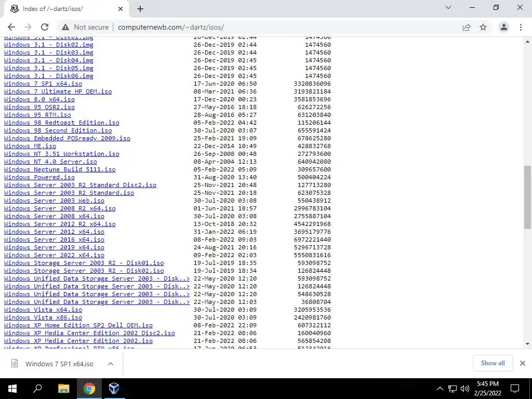Click the taskbar clock showing 5:45 PM
532x399 pixels.
point(487,389)
